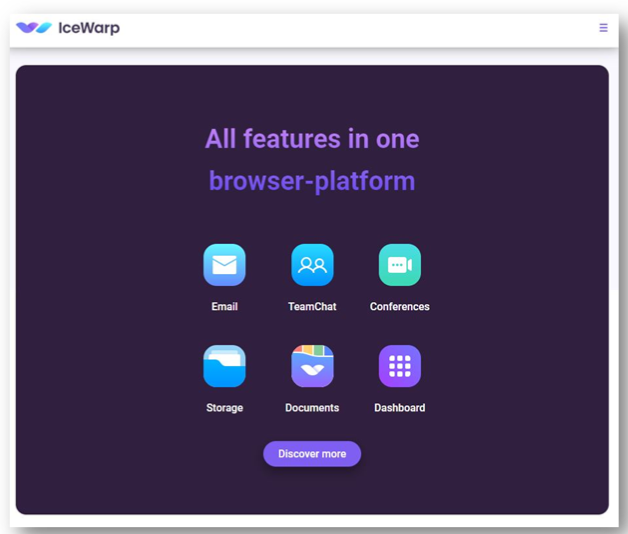Click the IceWarp wordmark text
The height and width of the screenshot is (534, 628).
pos(89,28)
